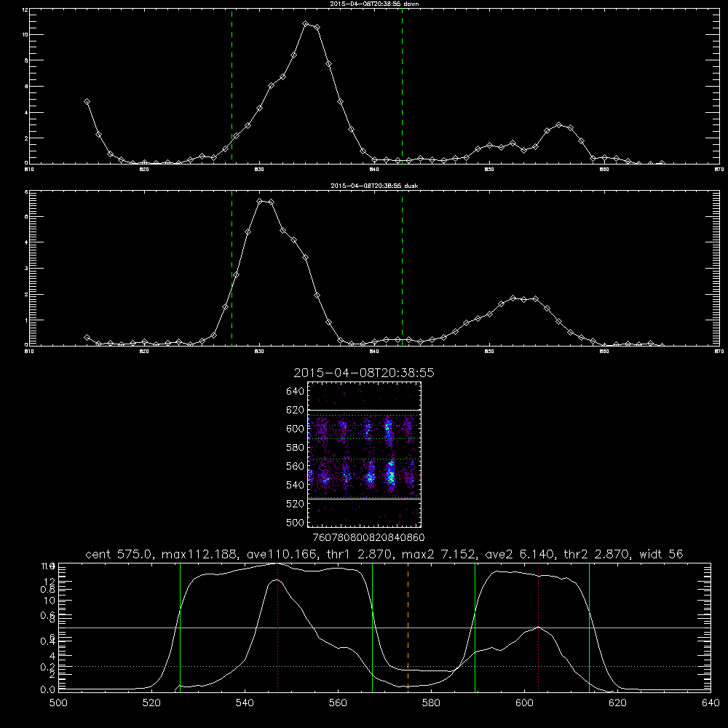This screenshot has width=728, height=728.
Task: Click the heatmap y-axis label '500'
Action: tap(296, 522)
